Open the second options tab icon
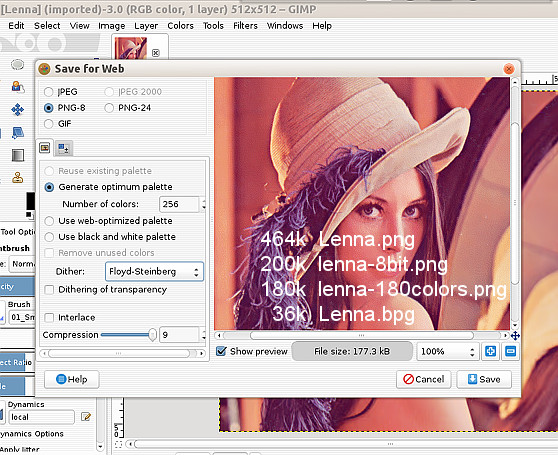Screen dimensions: 558x455 [x=64, y=148]
